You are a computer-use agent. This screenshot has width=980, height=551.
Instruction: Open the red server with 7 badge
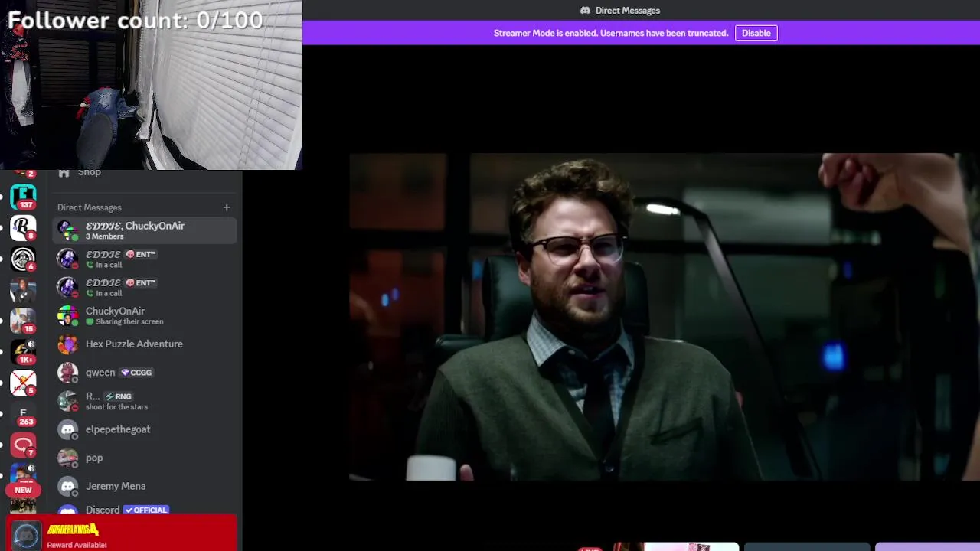pyautogui.click(x=23, y=445)
